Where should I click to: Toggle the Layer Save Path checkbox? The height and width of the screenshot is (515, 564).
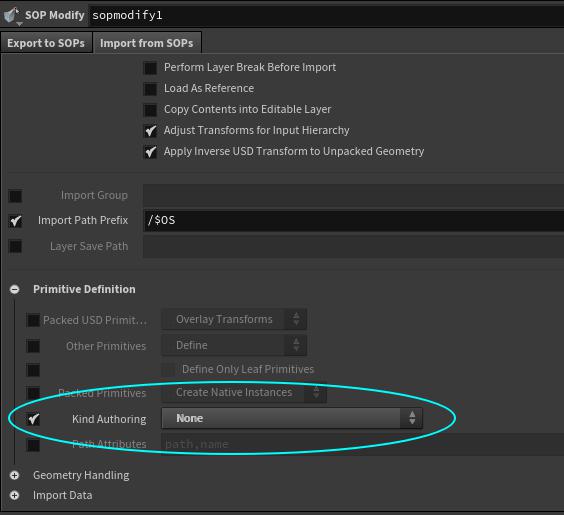click(15, 247)
